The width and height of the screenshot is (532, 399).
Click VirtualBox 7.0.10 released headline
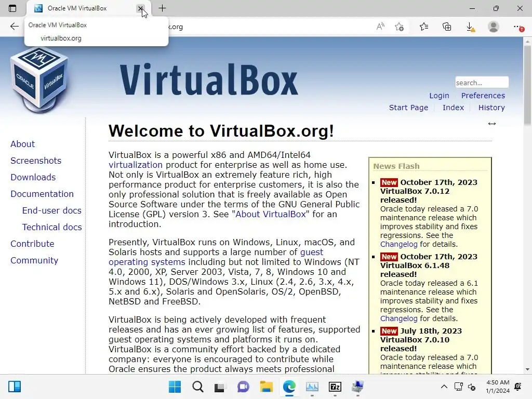[415, 344]
